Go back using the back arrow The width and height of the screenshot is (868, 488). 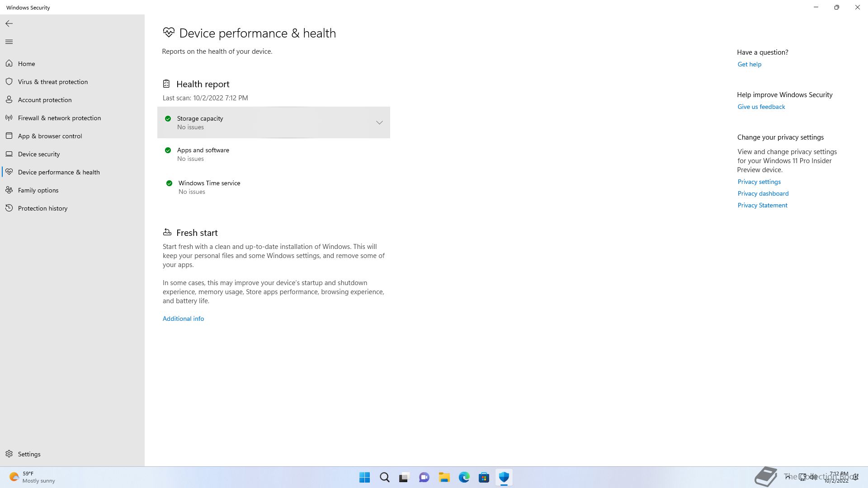(9, 23)
